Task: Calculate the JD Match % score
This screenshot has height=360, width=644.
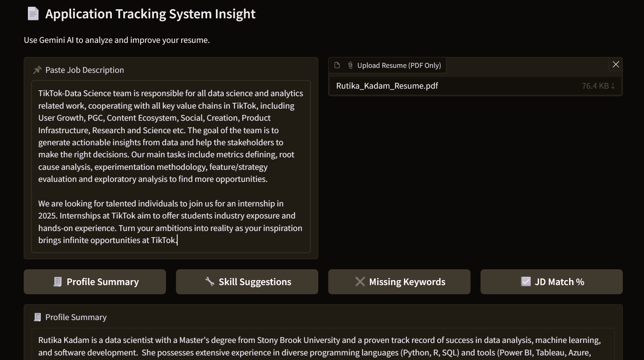Action: 552,282
